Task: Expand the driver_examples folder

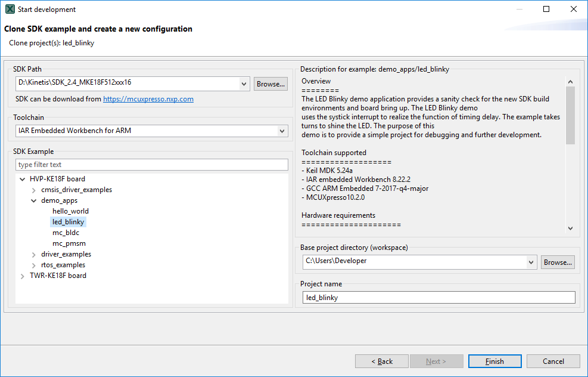Action: [34, 254]
